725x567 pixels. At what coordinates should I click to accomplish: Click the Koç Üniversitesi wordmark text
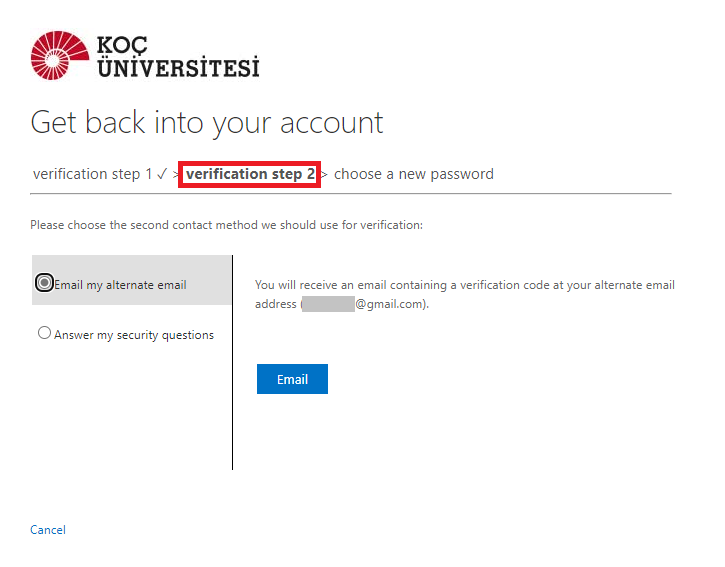click(x=177, y=57)
